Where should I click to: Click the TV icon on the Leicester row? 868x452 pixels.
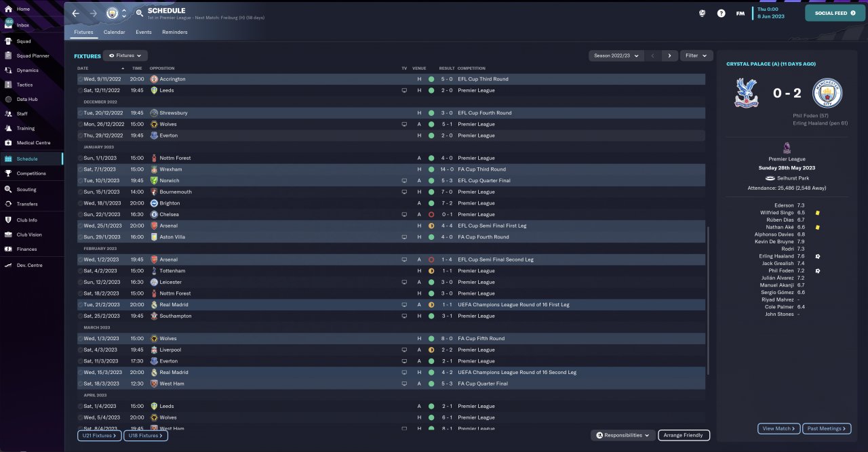pos(404,282)
